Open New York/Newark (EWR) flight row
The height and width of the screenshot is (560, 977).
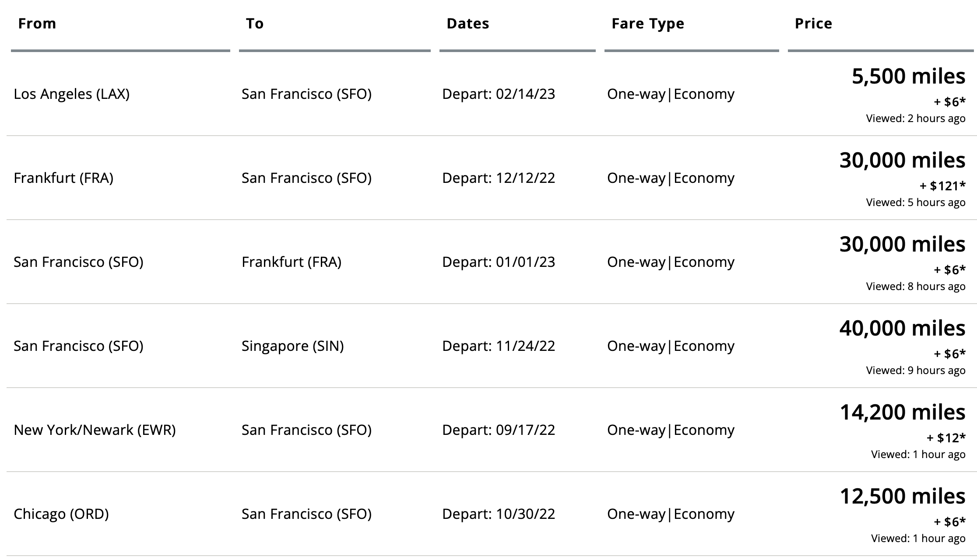point(492,430)
